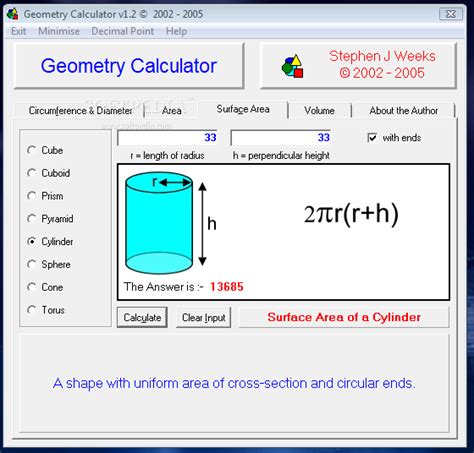The image size is (474, 453).
Task: Click the colored shapes logo beside Stephen J Weeks
Action: (x=292, y=66)
